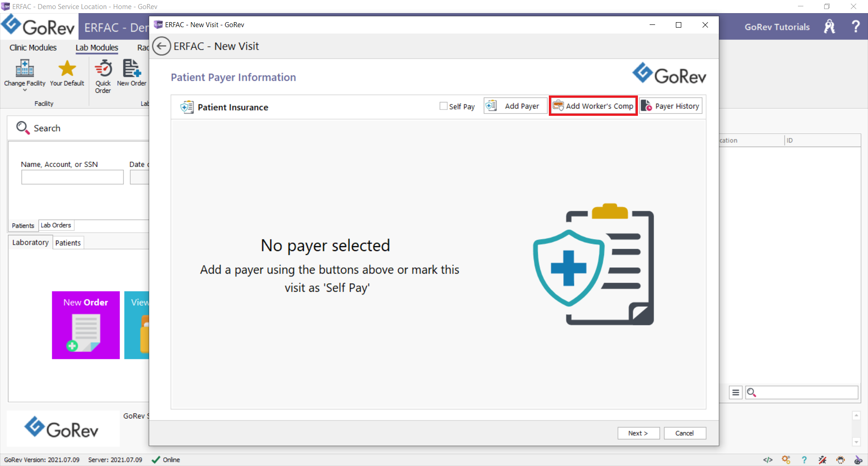Check the Self Pay checkbox
The width and height of the screenshot is (868, 466).
tap(443, 106)
